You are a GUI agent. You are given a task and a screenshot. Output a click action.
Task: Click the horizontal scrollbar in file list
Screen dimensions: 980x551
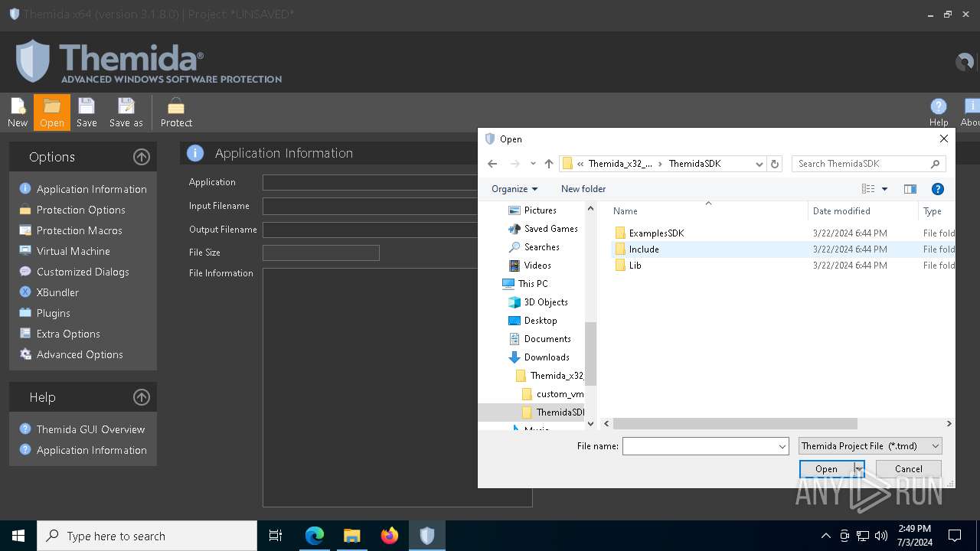point(735,423)
